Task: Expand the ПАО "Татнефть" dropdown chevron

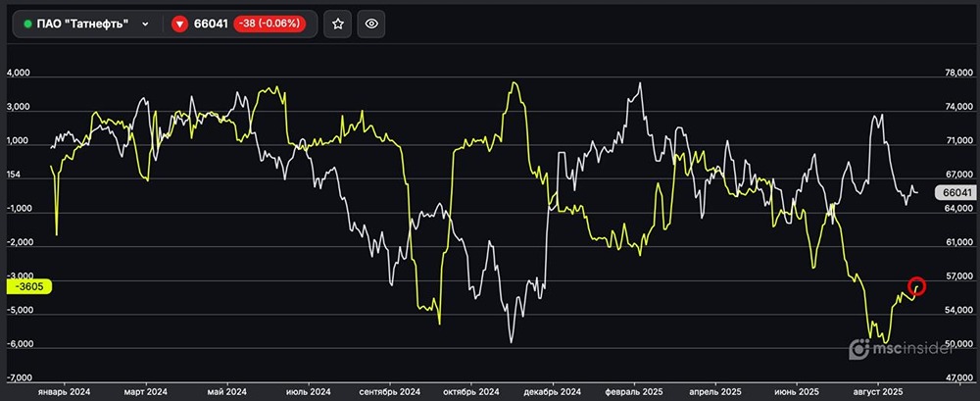Action: pos(145,25)
